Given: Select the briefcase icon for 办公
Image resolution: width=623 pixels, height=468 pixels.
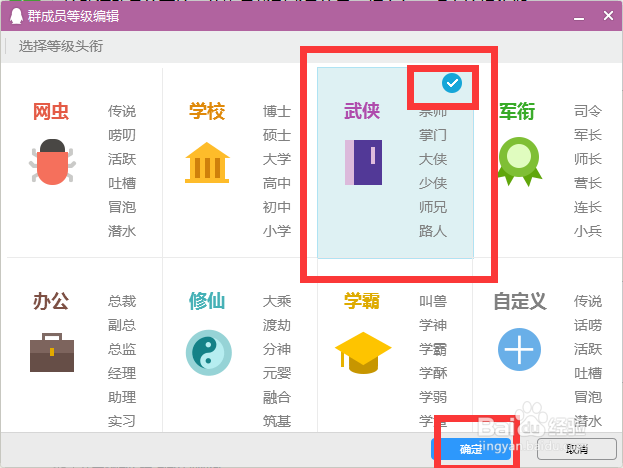Looking at the screenshot, I should click(52, 353).
